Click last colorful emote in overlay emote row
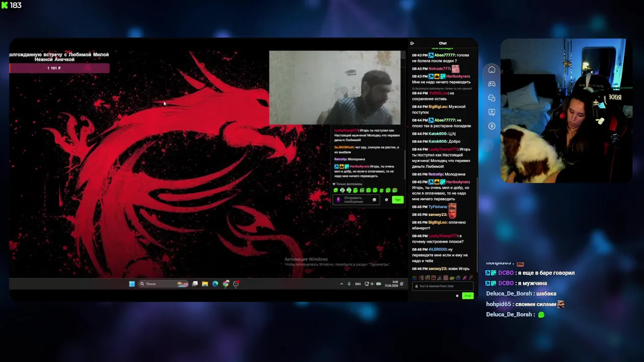 (x=394, y=190)
